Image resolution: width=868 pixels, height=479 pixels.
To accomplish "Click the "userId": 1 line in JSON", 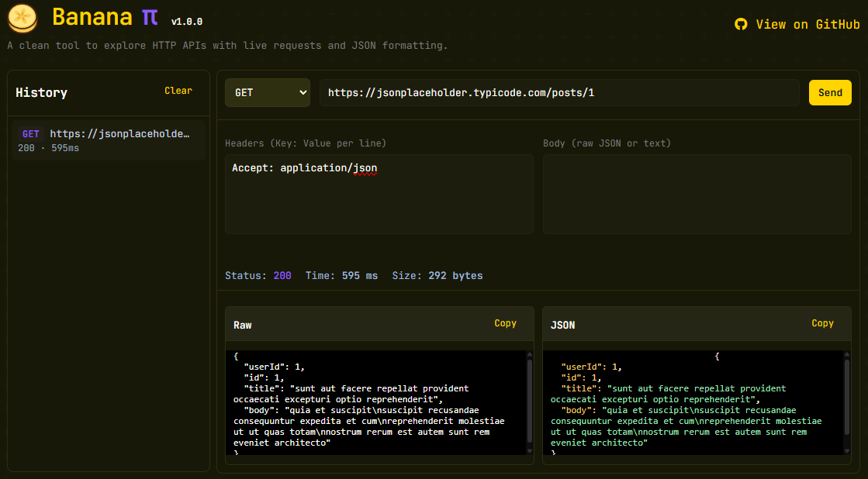I will tap(591, 367).
